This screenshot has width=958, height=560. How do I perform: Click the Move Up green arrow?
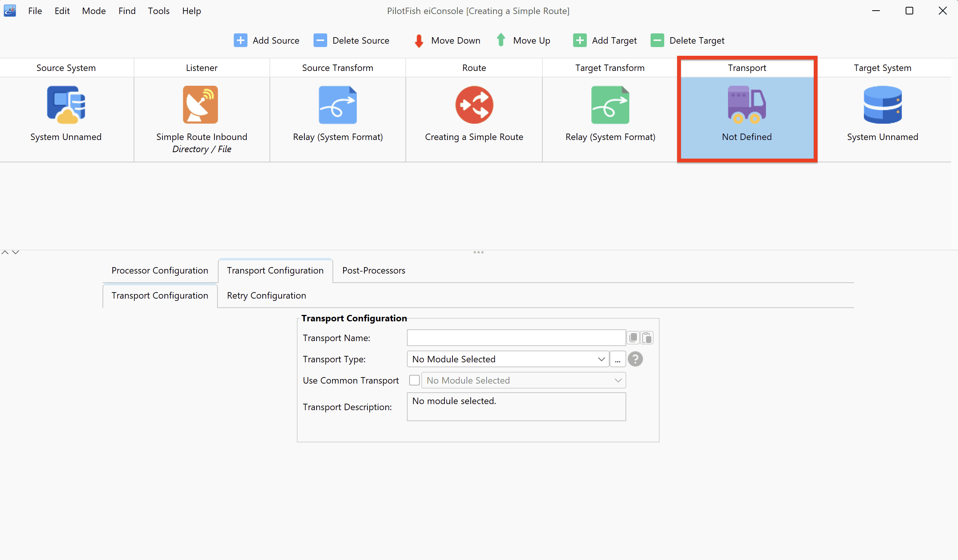coord(501,40)
